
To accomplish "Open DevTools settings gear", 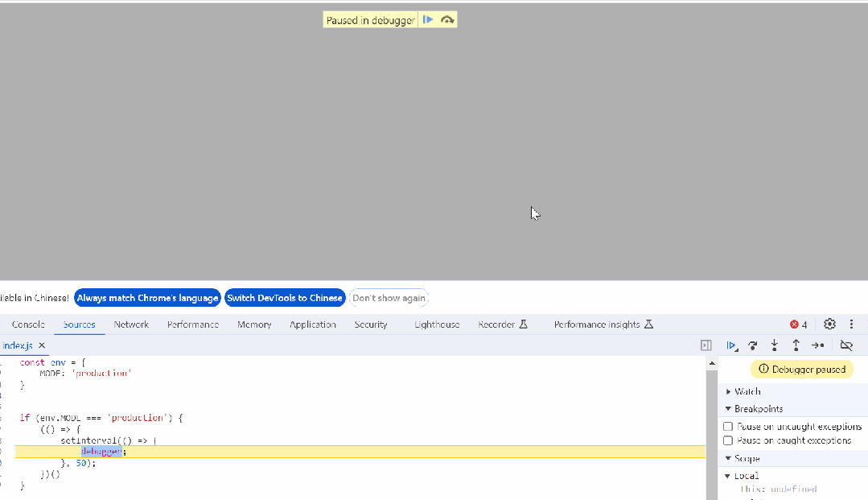I will pyautogui.click(x=829, y=324).
